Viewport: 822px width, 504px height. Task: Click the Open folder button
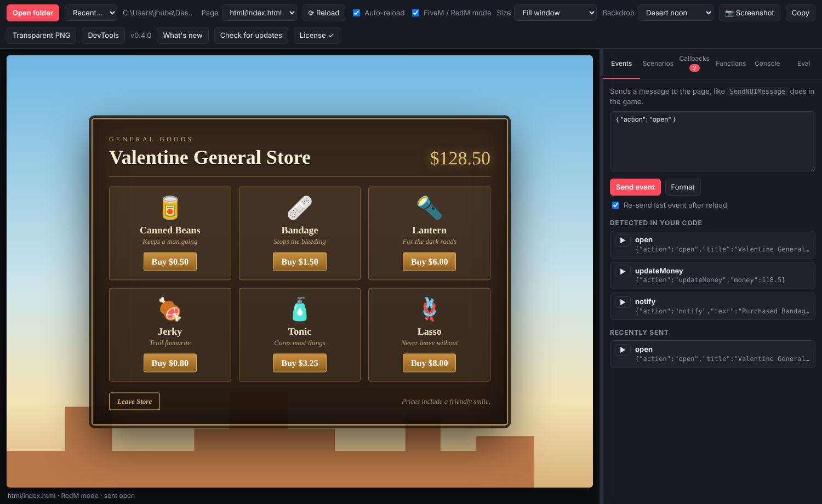click(33, 13)
